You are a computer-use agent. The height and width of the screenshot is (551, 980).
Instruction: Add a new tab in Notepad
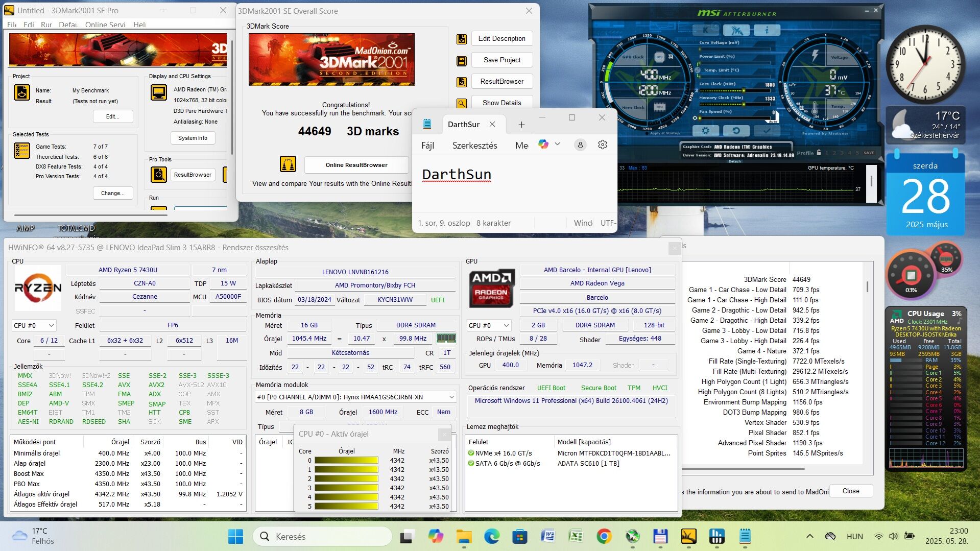pyautogui.click(x=521, y=125)
